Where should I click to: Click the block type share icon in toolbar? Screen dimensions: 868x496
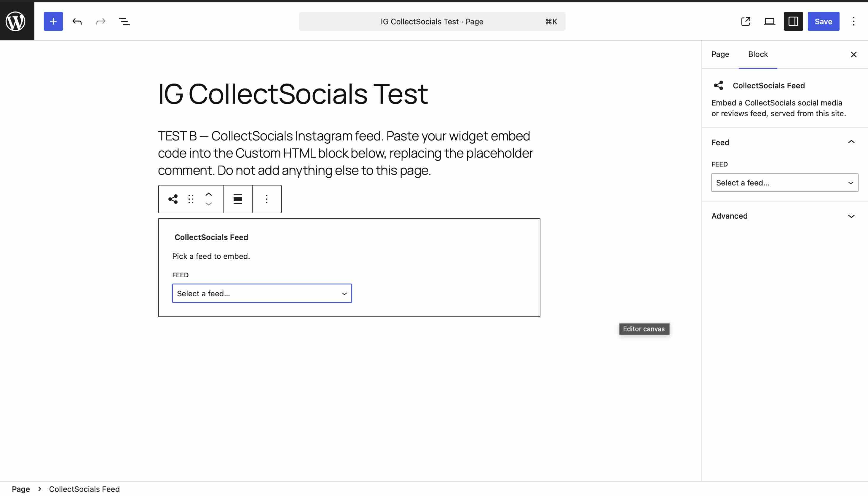click(x=173, y=199)
